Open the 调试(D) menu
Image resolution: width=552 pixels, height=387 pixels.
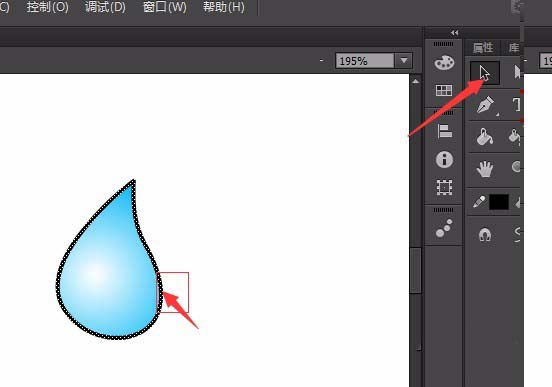105,7
